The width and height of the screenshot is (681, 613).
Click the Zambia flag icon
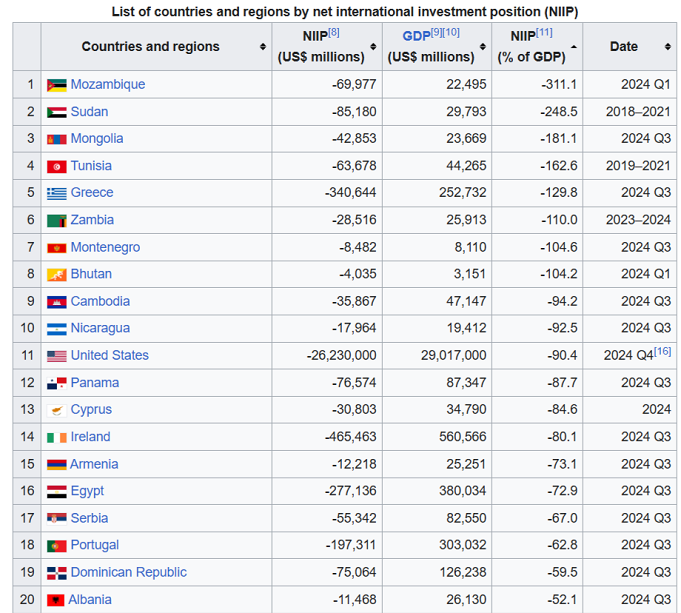56,221
